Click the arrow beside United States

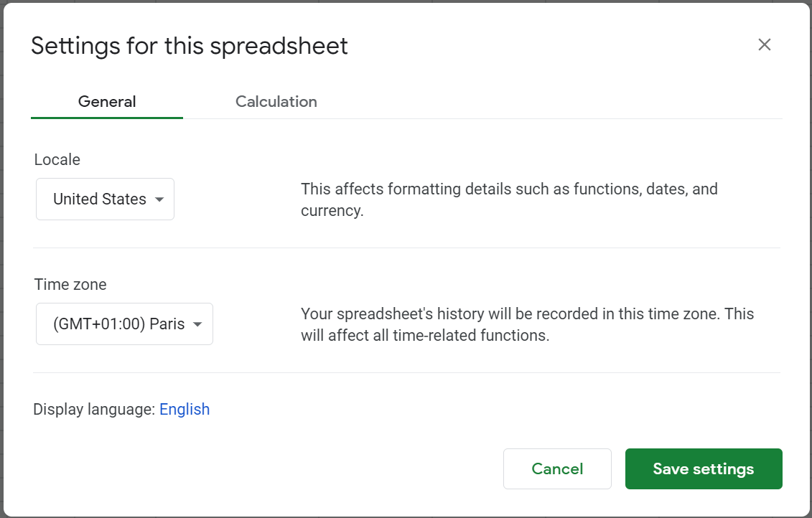coord(159,199)
